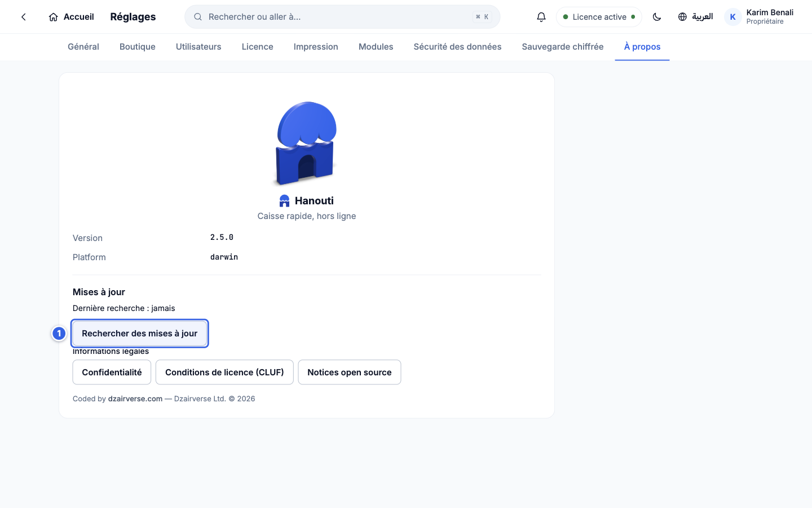
Task: Click the Réglages page title
Action: click(x=133, y=17)
